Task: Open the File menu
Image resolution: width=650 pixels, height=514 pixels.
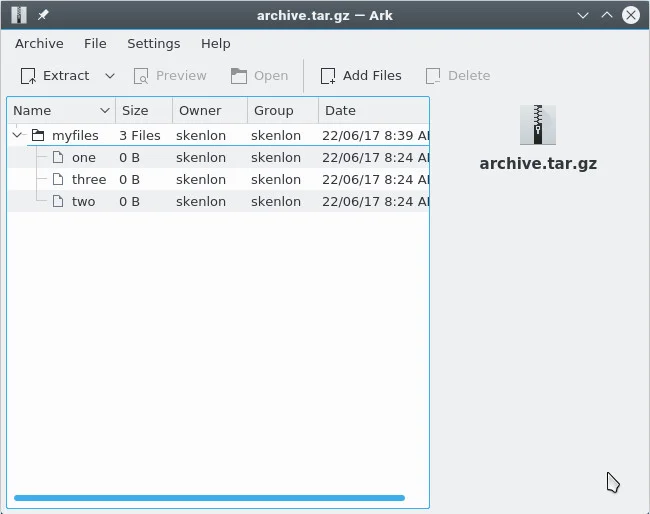Action: point(95,44)
